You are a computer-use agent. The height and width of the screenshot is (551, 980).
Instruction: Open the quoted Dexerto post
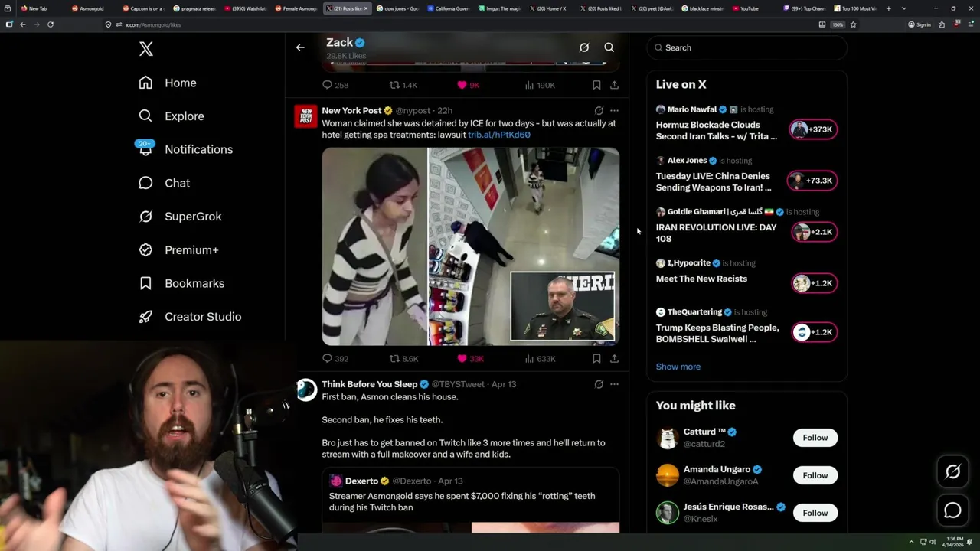coord(470,500)
